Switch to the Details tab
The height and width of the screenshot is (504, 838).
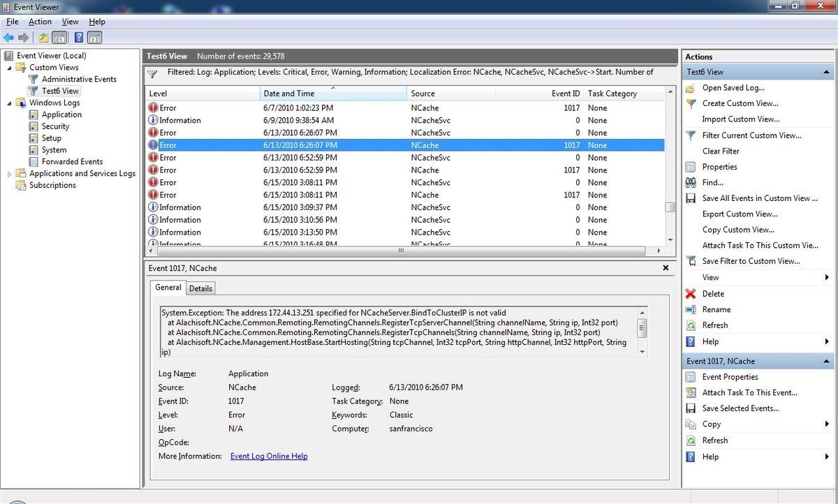click(200, 288)
